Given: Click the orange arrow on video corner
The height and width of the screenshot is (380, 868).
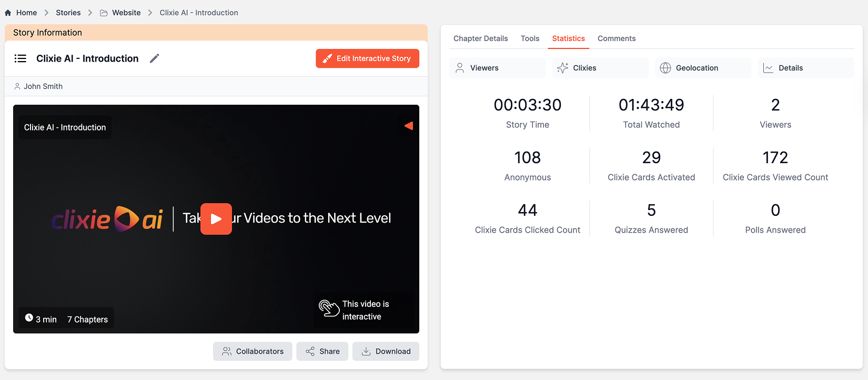Looking at the screenshot, I should click(409, 126).
